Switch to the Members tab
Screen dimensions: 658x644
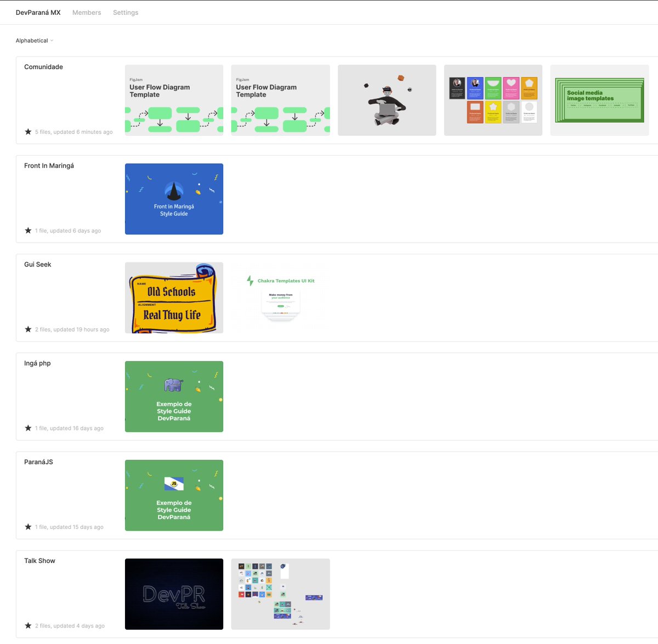click(x=87, y=13)
